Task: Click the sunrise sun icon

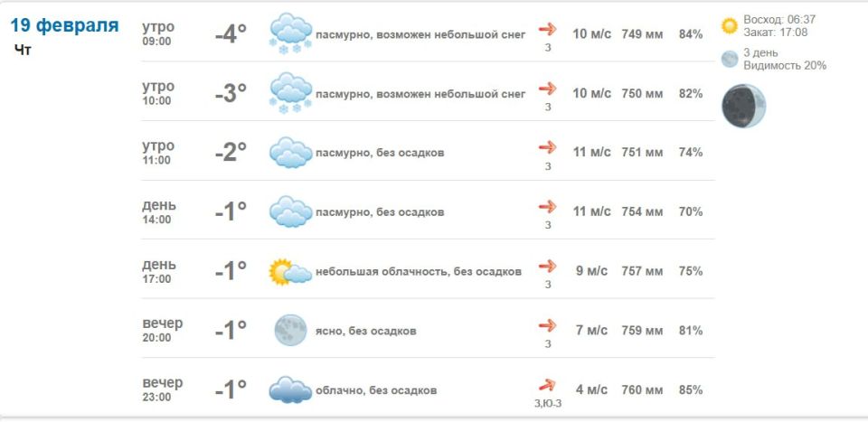Action: coord(730,25)
